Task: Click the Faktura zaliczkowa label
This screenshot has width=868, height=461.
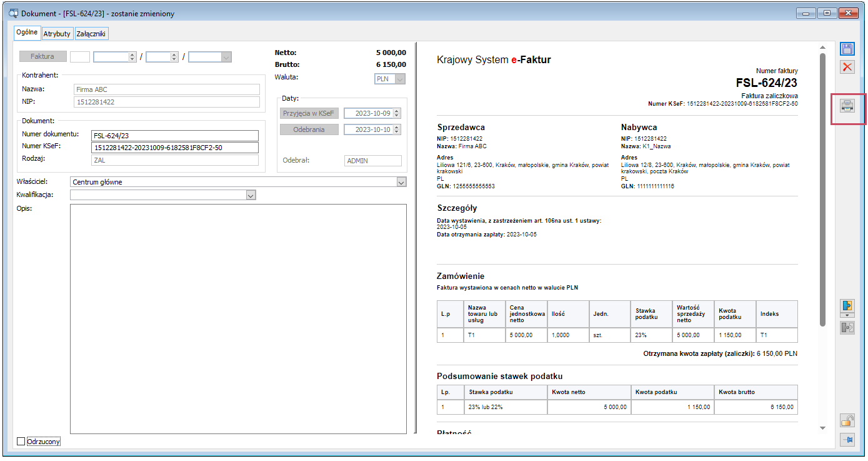Action: tap(769, 96)
